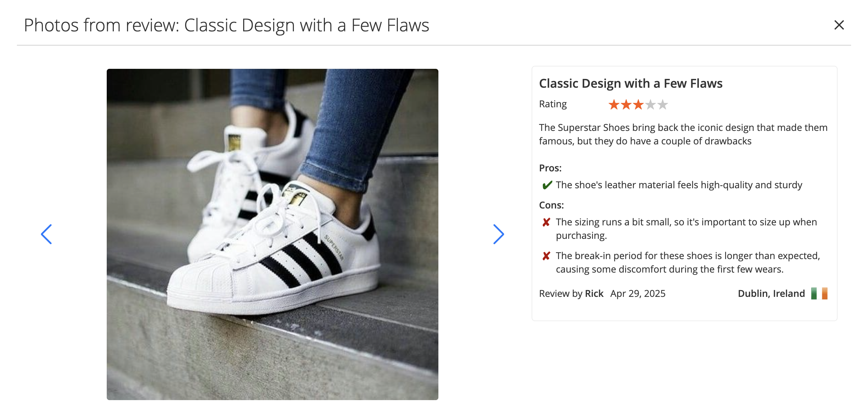Click the Cons heading

(x=551, y=205)
